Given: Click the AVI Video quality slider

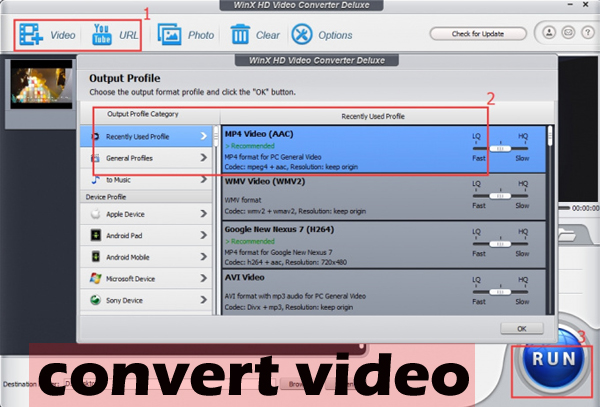Looking at the screenshot, I should (501, 292).
